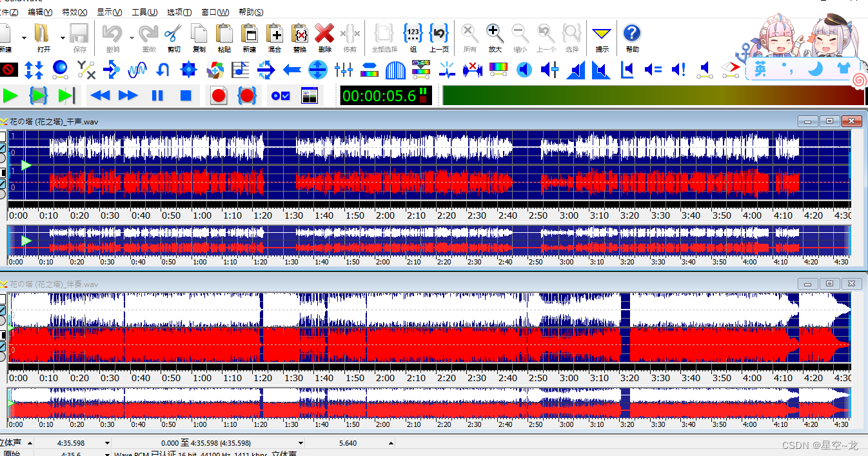The image size is (868, 456).
Task: Click the Spectrum filter rainbow icon
Action: coord(498,70)
